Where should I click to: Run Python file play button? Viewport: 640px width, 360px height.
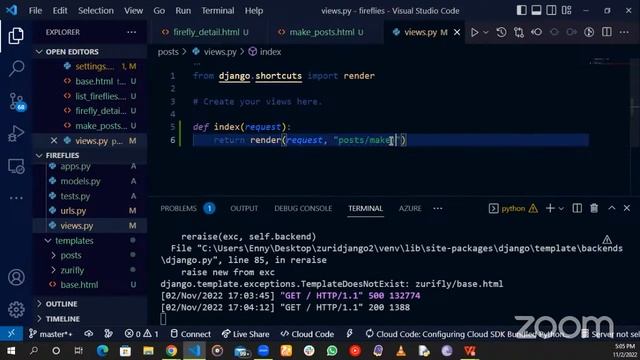pos(474,32)
